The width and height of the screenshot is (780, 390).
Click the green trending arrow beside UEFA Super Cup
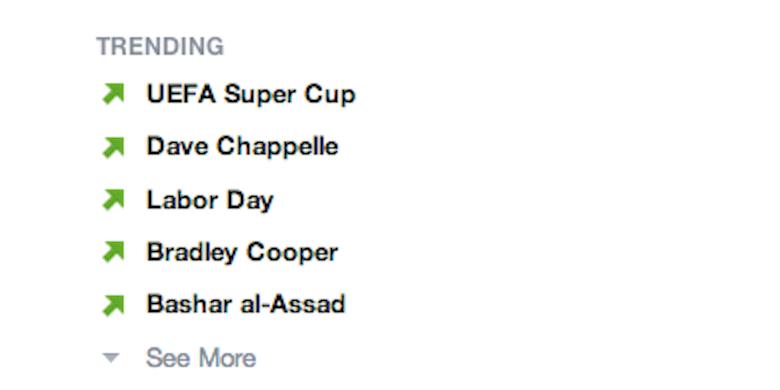pos(113,94)
